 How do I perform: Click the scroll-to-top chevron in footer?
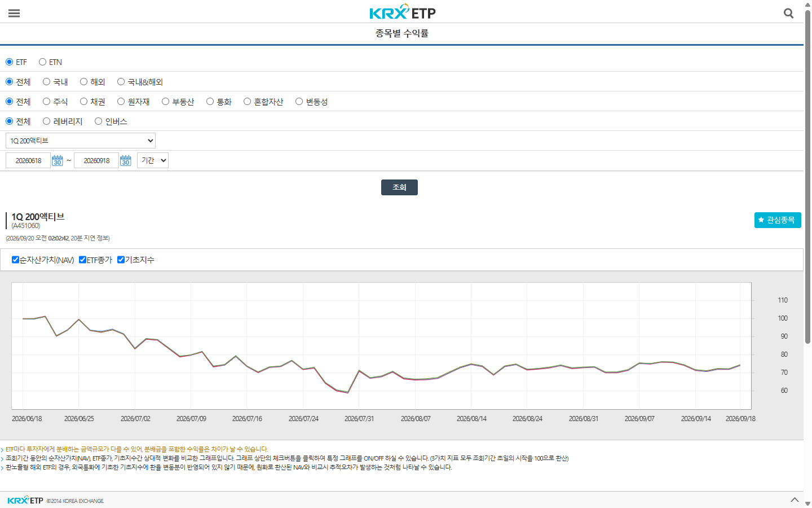coord(795,500)
